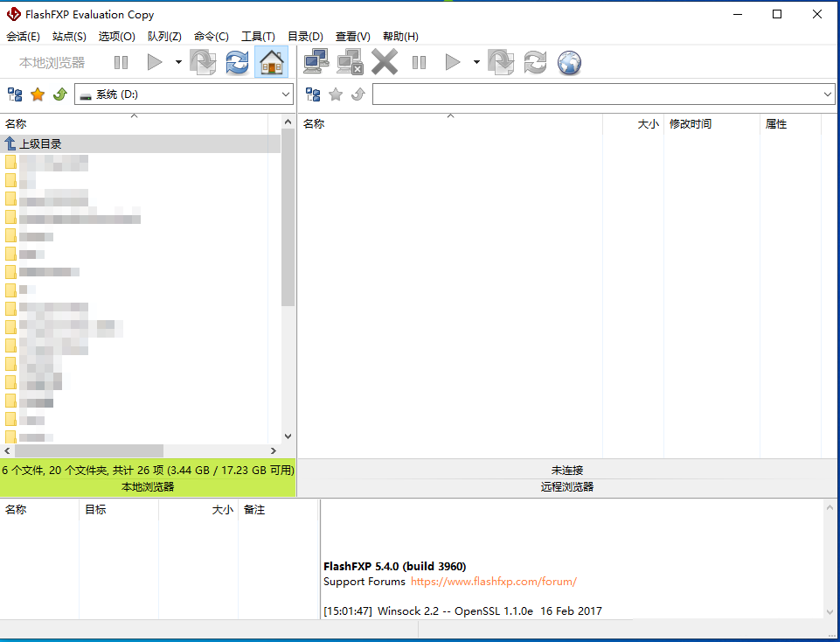Click the globe icon in the toolbar
This screenshot has width=840, height=642.
coord(569,63)
